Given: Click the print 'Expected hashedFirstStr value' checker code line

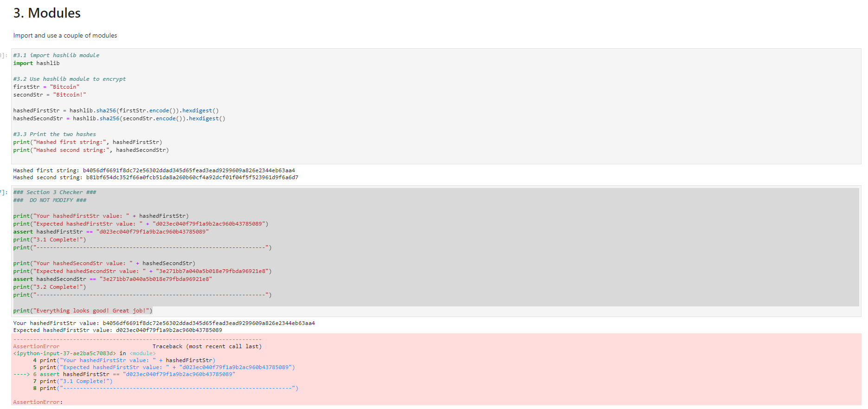Looking at the screenshot, I should (x=141, y=224).
